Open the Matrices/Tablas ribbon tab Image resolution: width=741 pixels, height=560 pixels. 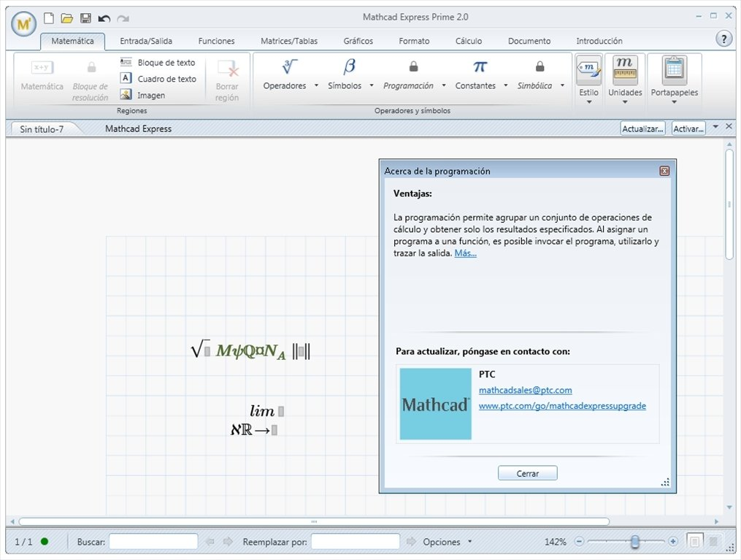[289, 41]
